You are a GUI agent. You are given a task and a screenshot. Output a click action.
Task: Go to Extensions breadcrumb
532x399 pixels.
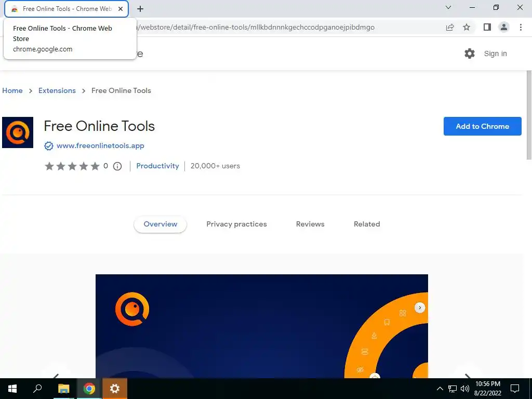57,90
